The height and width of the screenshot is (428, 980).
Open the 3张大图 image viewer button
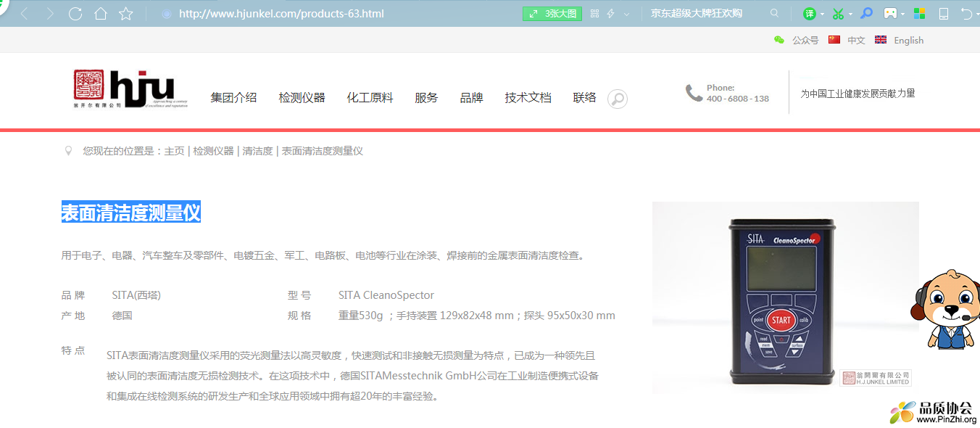[x=552, y=14]
